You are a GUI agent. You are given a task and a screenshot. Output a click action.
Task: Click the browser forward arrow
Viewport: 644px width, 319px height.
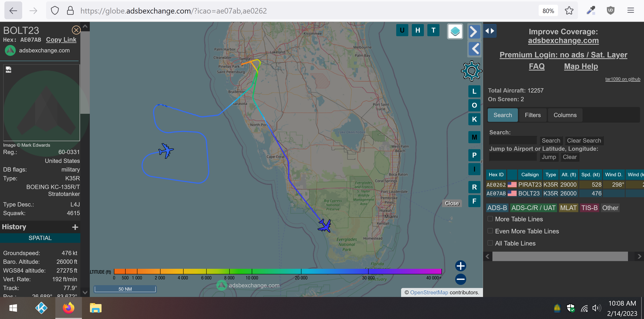point(33,11)
